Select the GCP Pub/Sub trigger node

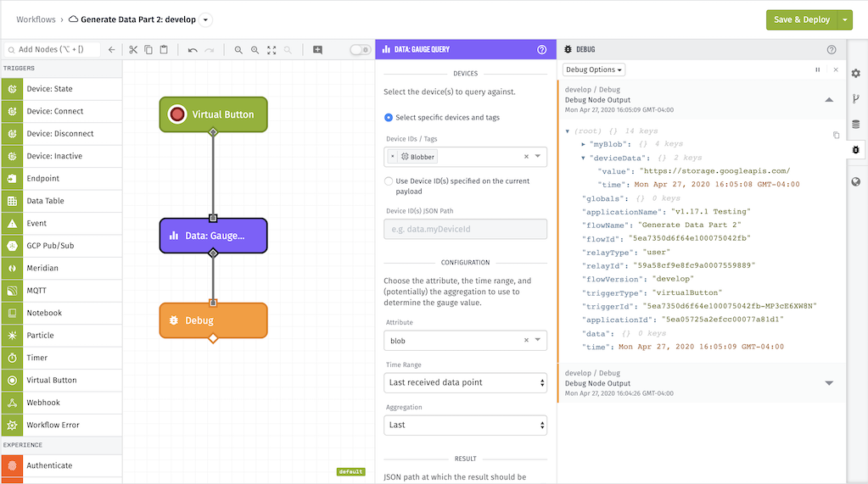61,246
